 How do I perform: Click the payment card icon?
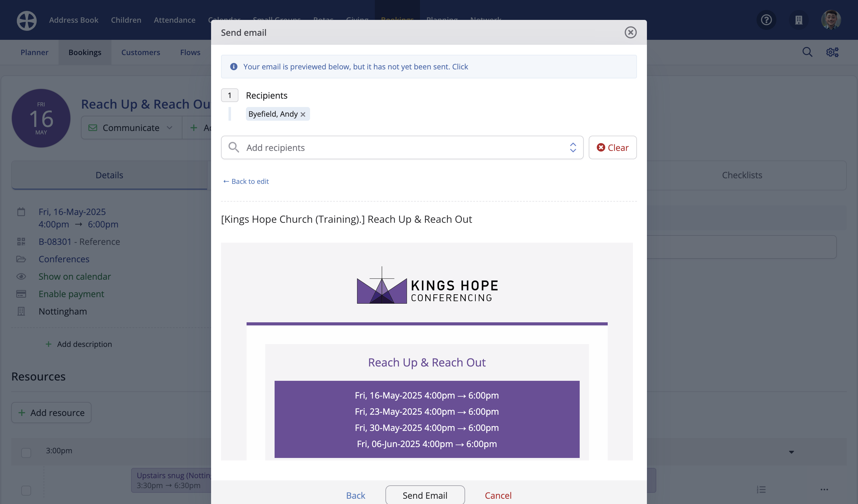[21, 294]
